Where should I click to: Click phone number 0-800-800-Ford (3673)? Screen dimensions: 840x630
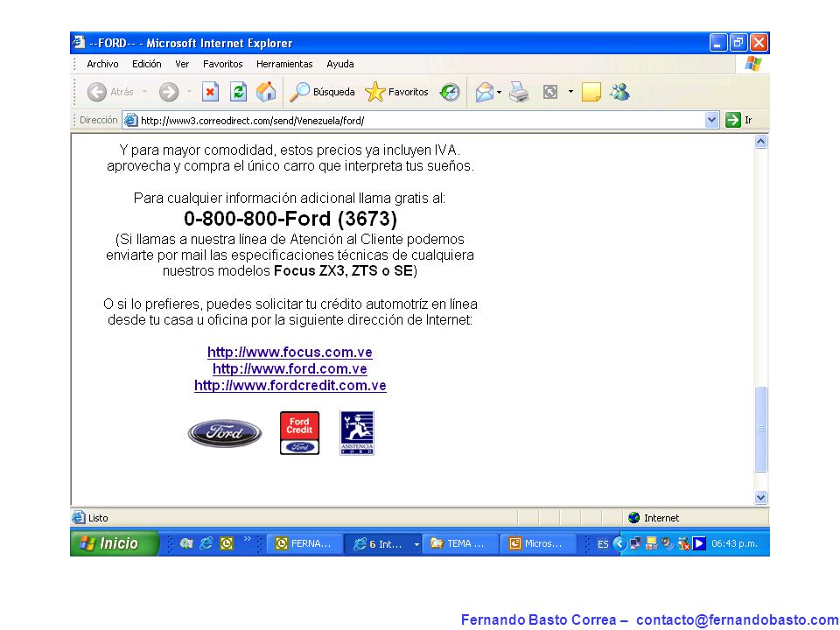point(290,219)
